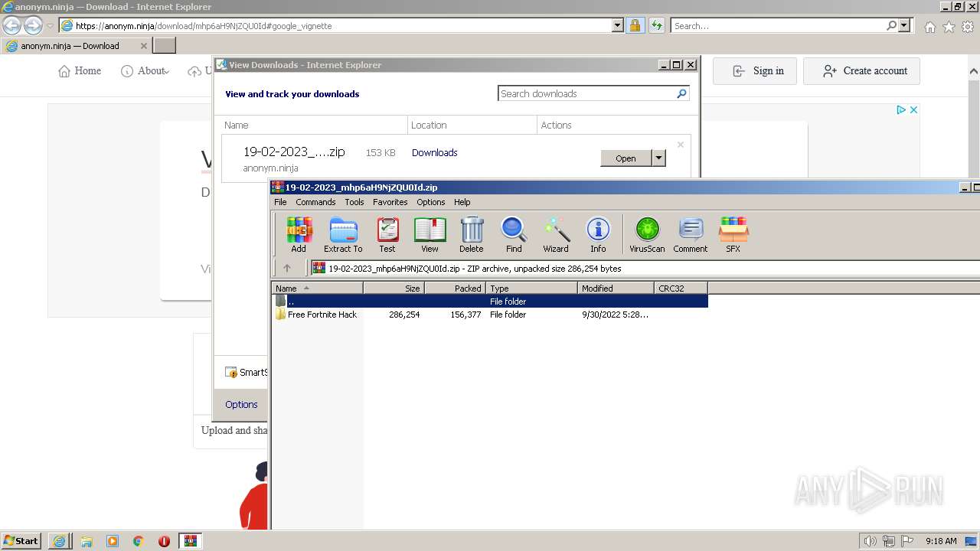Run Test on the archive
Image resolution: width=980 pixels, height=551 pixels.
(387, 234)
